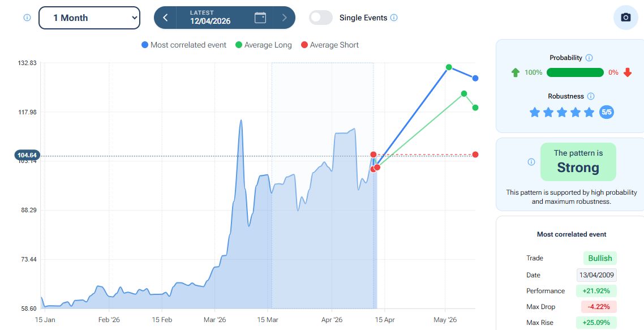Click the camera screenshot icon

pyautogui.click(x=625, y=18)
